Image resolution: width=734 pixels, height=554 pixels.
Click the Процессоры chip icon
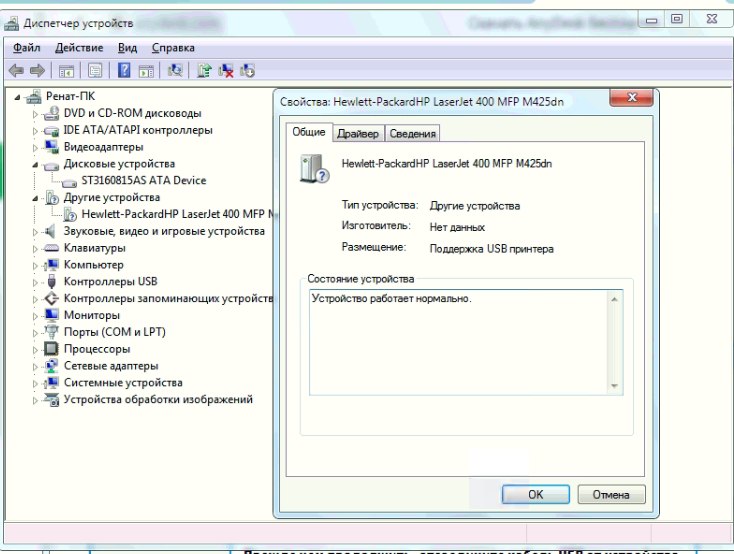[x=51, y=349]
